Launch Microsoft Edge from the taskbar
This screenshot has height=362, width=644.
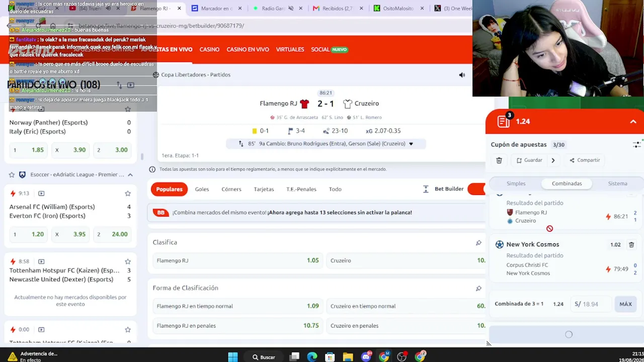[x=312, y=357]
